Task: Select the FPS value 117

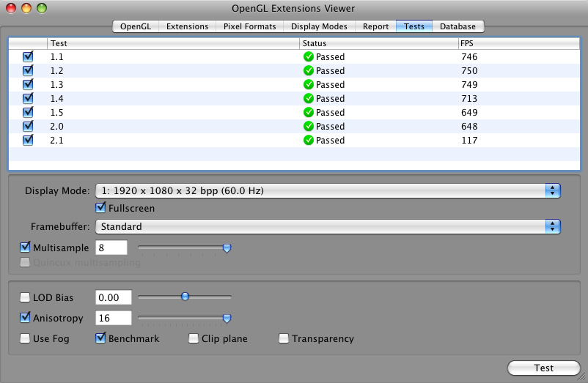Action: (x=469, y=140)
